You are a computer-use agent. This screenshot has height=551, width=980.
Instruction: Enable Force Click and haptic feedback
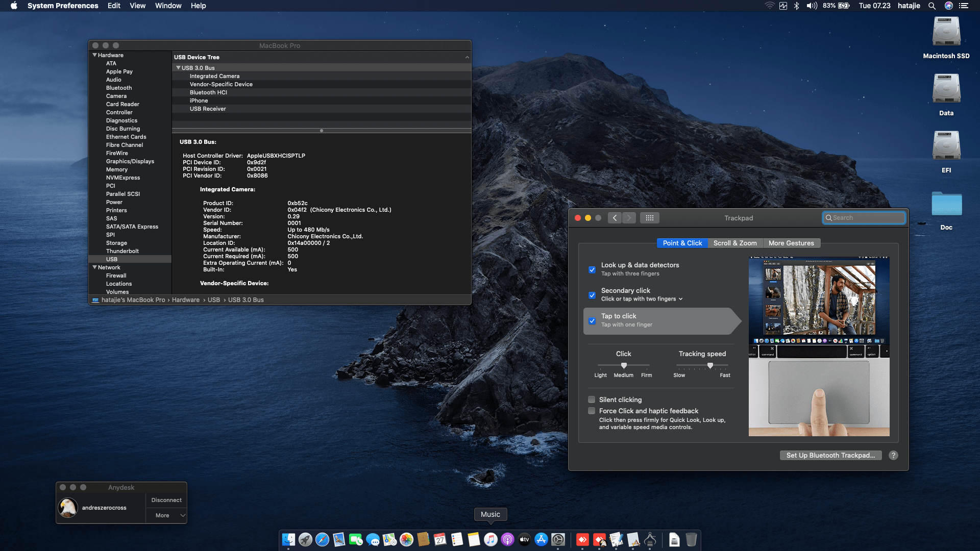[x=592, y=411]
